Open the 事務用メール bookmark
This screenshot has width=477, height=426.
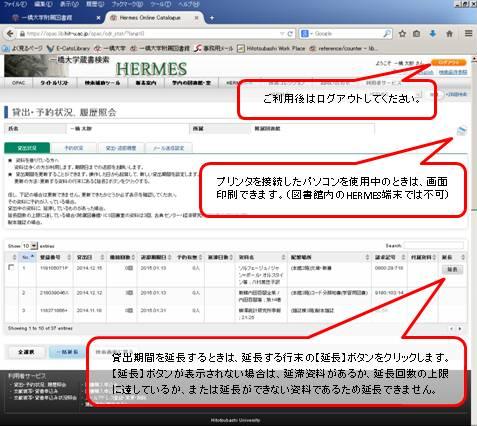[x=214, y=48]
